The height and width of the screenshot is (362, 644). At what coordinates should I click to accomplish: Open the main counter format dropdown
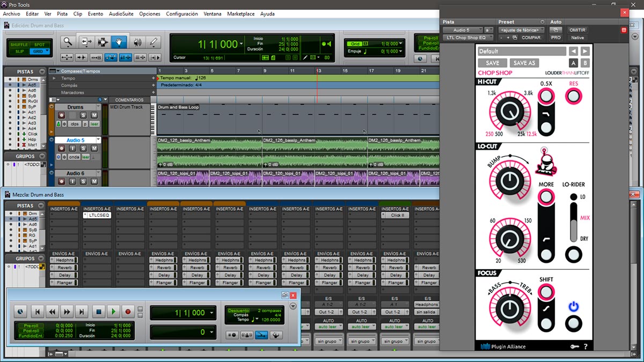pos(241,45)
